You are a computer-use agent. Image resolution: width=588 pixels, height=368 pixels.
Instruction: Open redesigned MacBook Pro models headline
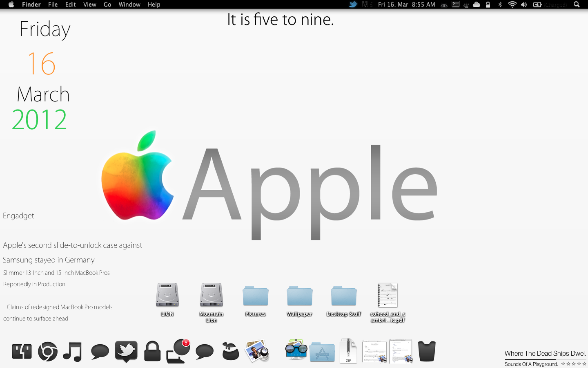58,313
